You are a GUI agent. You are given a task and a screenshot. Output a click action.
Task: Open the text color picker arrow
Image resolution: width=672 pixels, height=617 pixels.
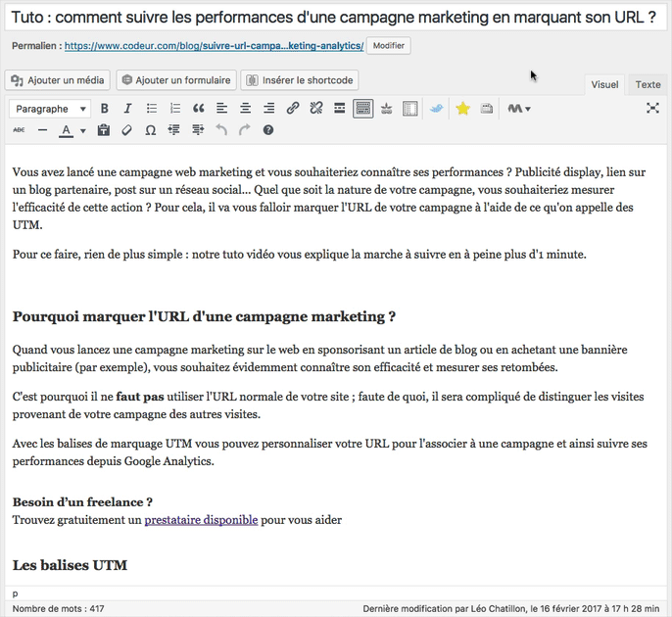[x=83, y=130]
